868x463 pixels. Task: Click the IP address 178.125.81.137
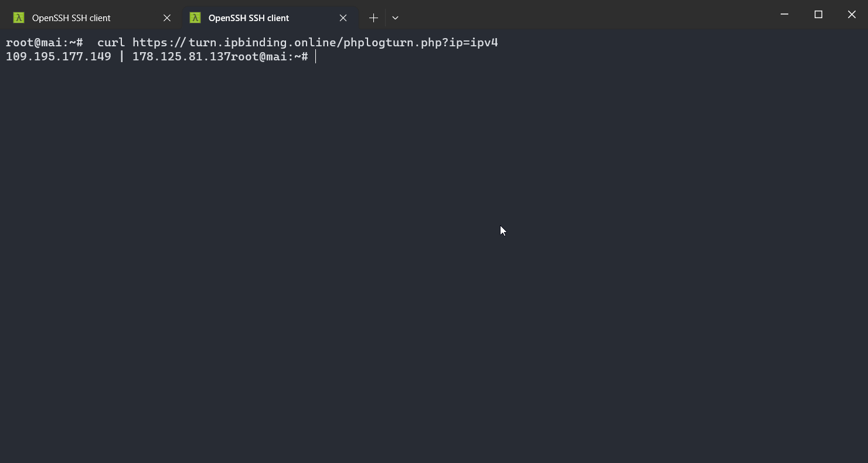tap(182, 56)
